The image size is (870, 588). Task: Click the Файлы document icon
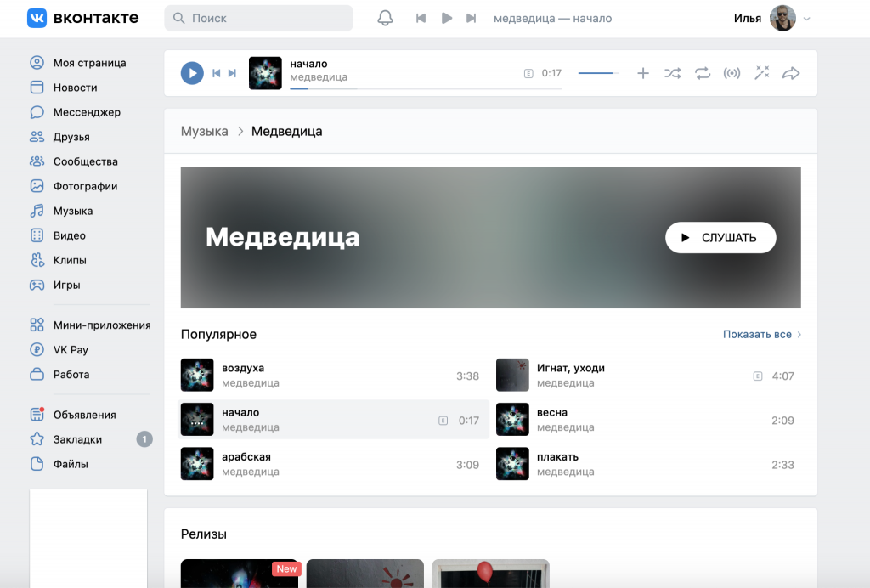37,464
